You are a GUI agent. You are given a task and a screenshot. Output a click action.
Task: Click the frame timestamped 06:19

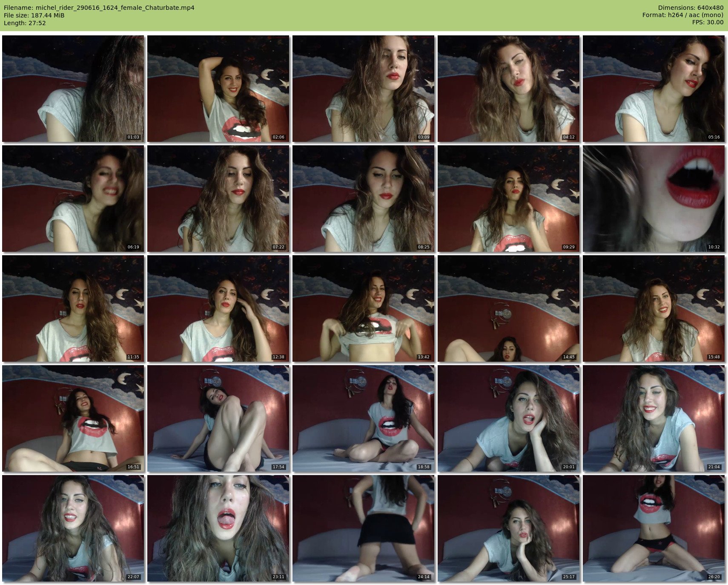73,199
